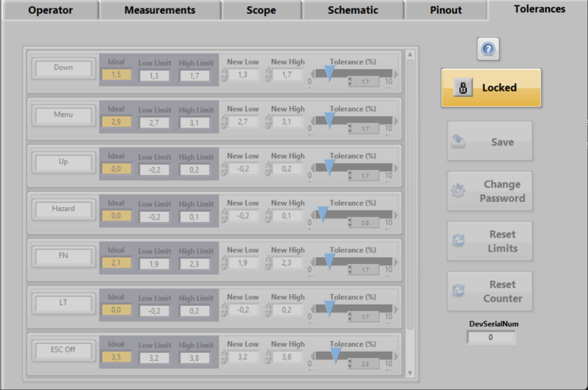Click scroll up arrow of tolerance list
Viewport: 588px width, 390px height.
click(410, 55)
